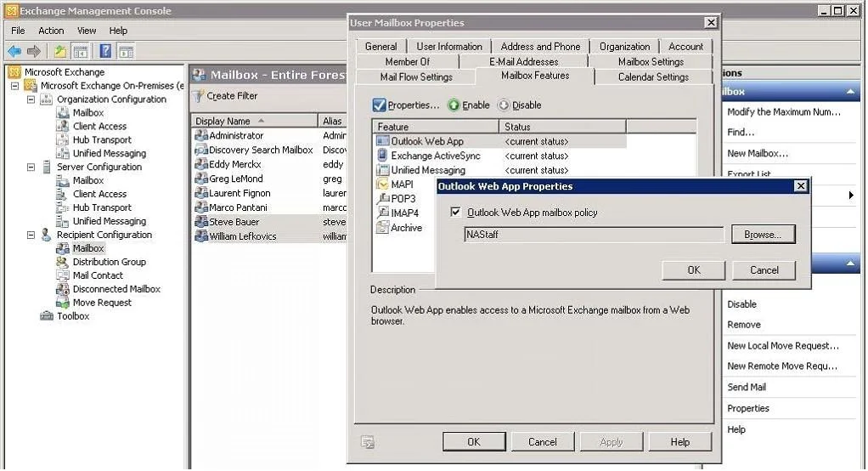The width and height of the screenshot is (868, 471).
Task: Select the Exchange ActiveSync feature icon
Action: click(x=382, y=155)
